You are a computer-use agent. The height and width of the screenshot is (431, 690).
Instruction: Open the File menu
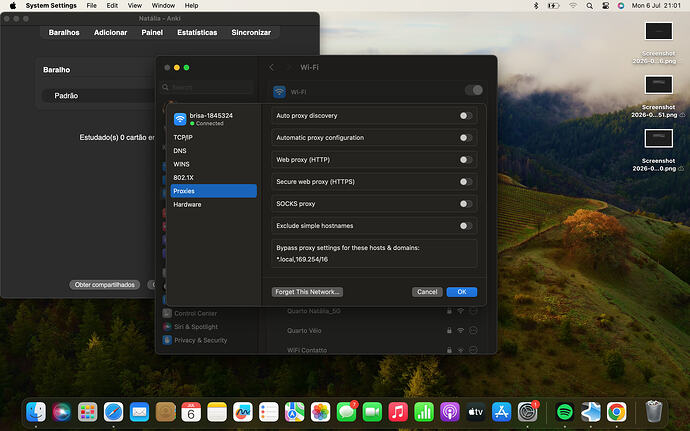[92, 6]
